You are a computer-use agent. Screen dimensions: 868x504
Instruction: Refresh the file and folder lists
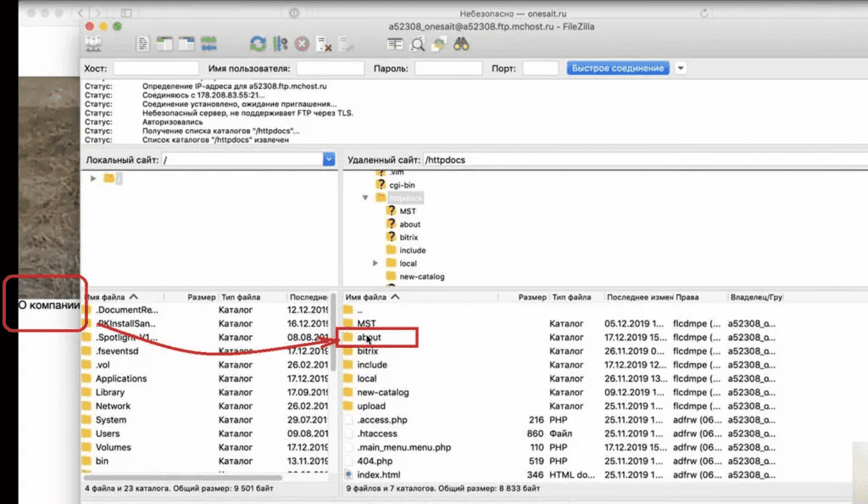pos(258,44)
